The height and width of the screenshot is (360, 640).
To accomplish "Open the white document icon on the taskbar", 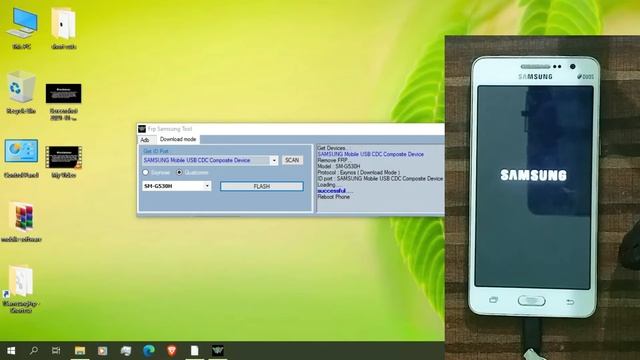I will pos(195,351).
